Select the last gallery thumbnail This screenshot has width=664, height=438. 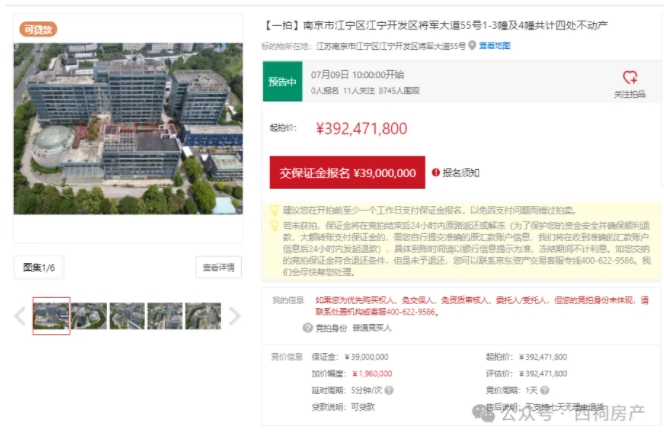pyautogui.click(x=203, y=316)
